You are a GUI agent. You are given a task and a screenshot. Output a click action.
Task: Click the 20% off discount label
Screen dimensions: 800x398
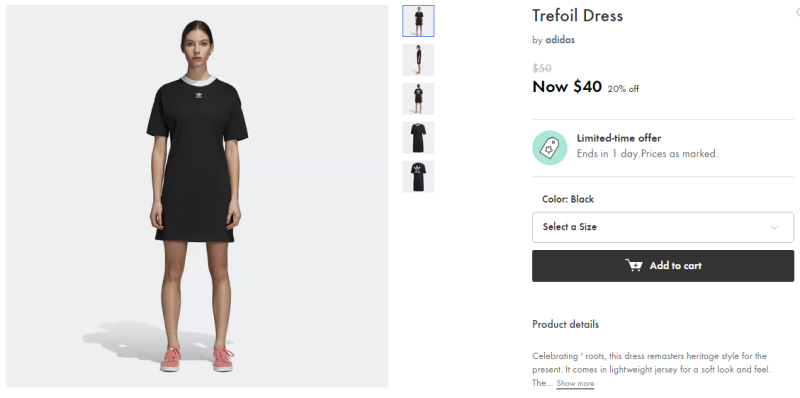pyautogui.click(x=623, y=89)
